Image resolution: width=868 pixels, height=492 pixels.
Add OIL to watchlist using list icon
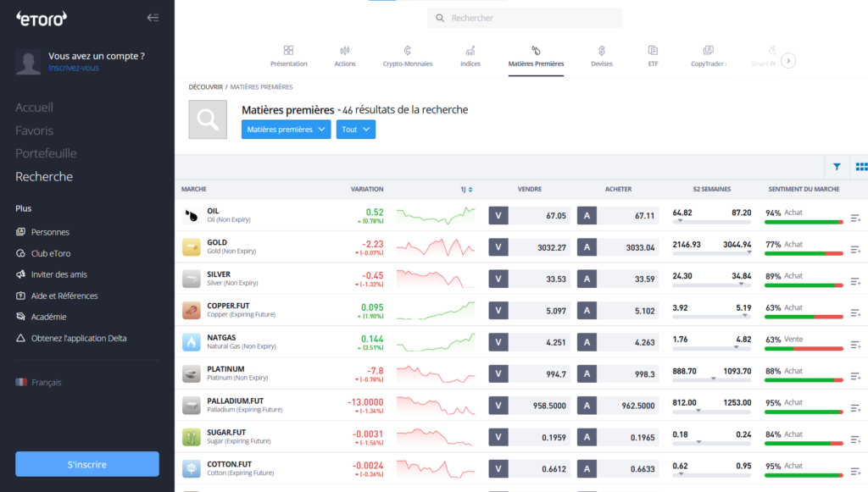(855, 218)
